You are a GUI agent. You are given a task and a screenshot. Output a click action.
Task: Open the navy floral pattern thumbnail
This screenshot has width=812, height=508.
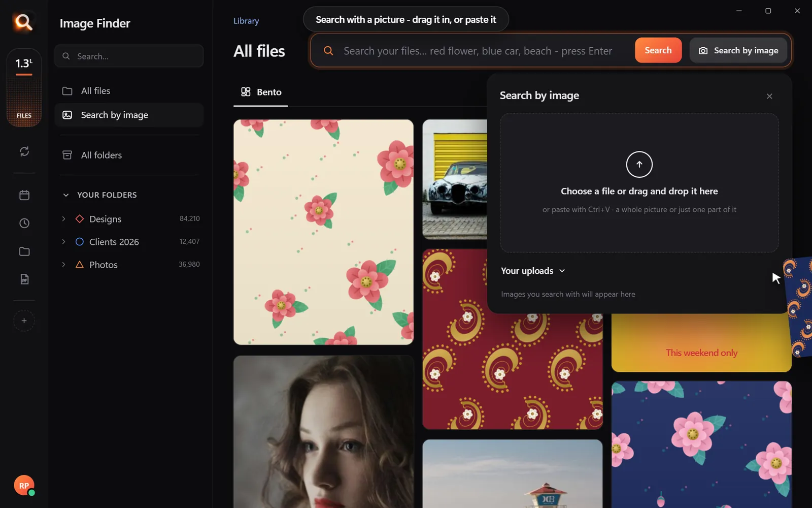pos(701,444)
